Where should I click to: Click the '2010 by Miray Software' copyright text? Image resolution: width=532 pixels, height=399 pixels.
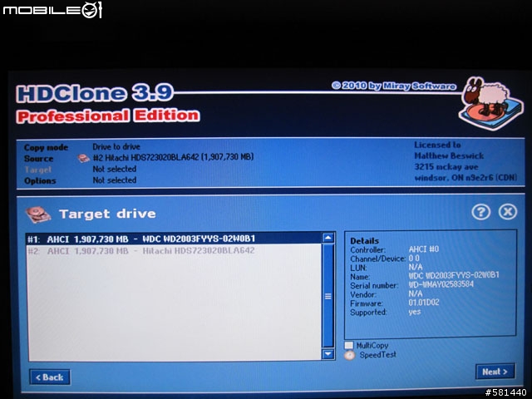click(x=394, y=86)
